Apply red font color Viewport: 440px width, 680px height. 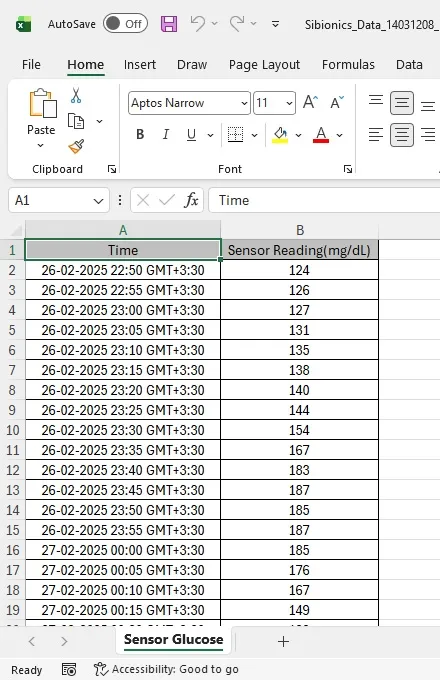tap(321, 135)
